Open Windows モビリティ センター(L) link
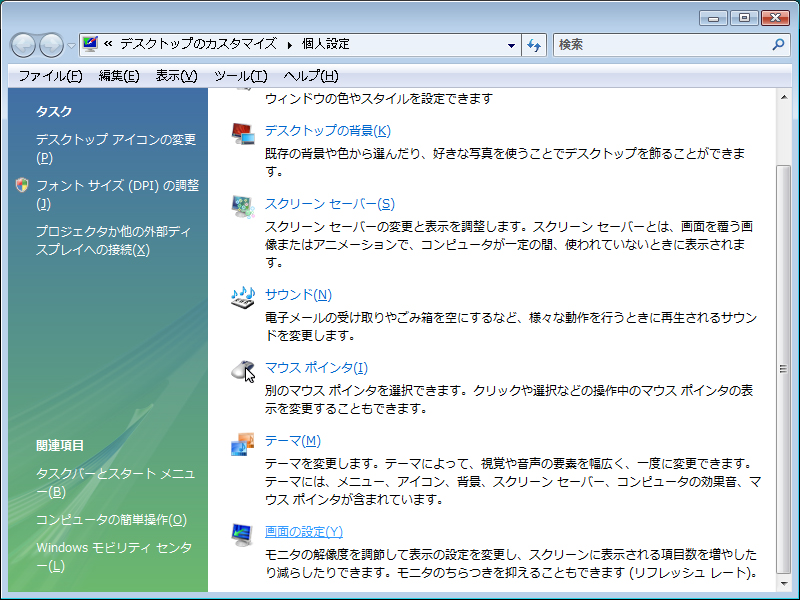 point(114,557)
